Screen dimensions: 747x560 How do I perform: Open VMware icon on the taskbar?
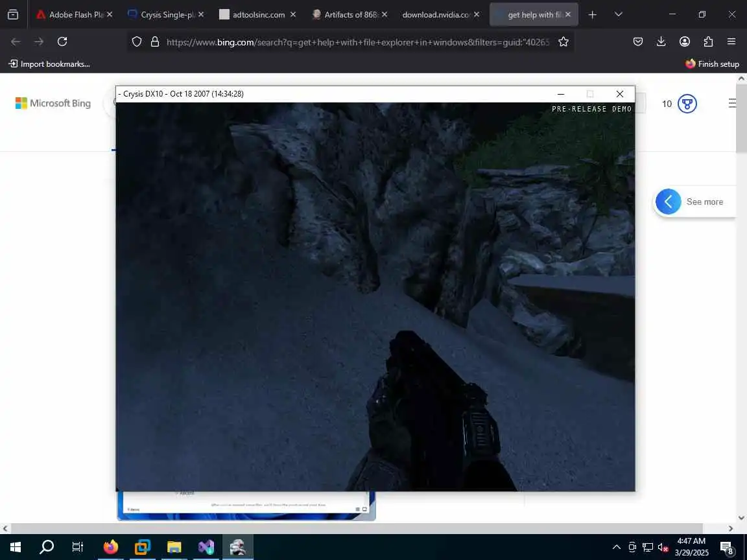143,547
